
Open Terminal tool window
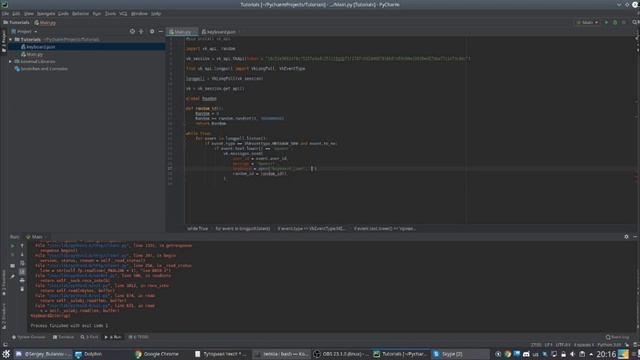[x=64, y=337]
